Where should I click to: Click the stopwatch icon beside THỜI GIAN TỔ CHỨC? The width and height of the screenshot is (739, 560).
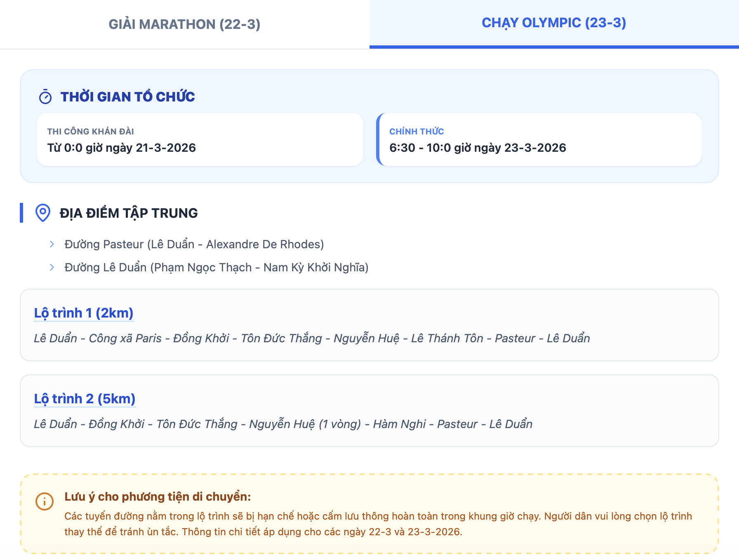pos(45,97)
